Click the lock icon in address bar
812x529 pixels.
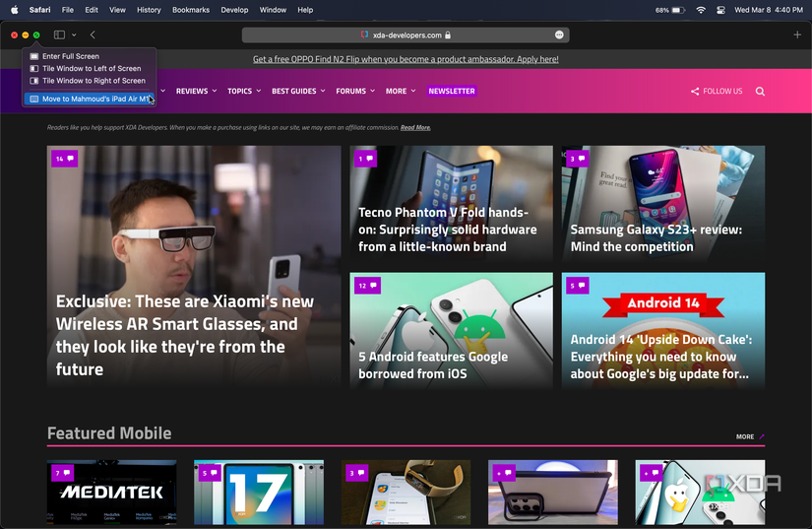coord(448,34)
